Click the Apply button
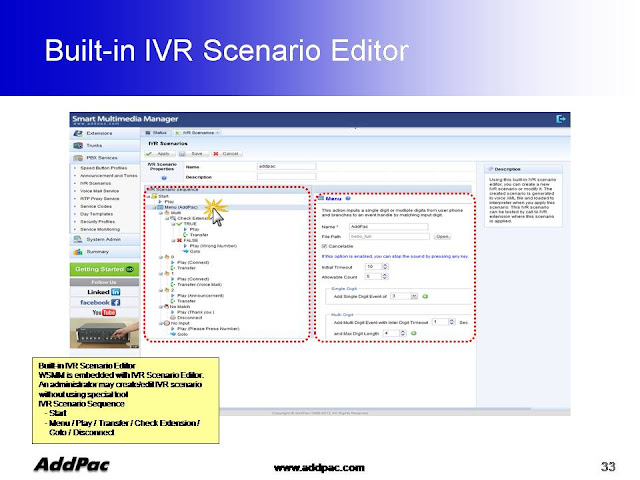Screen dimensions: 640x480 tap(160, 154)
